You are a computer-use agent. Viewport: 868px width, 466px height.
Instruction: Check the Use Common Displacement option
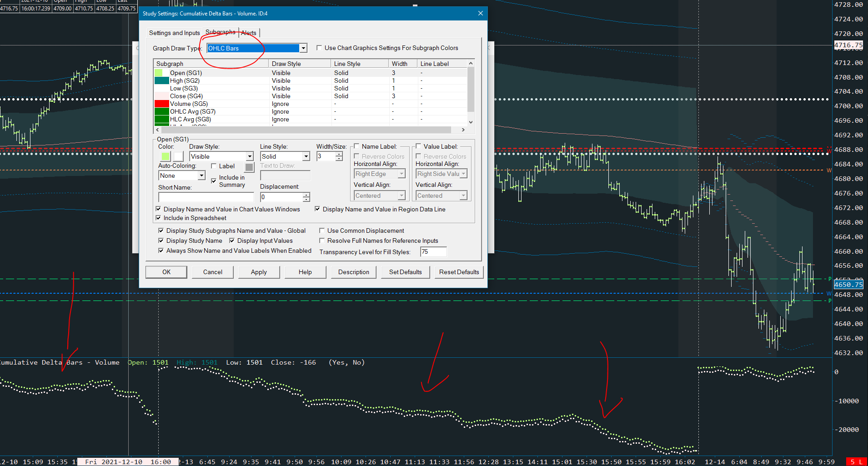(322, 231)
